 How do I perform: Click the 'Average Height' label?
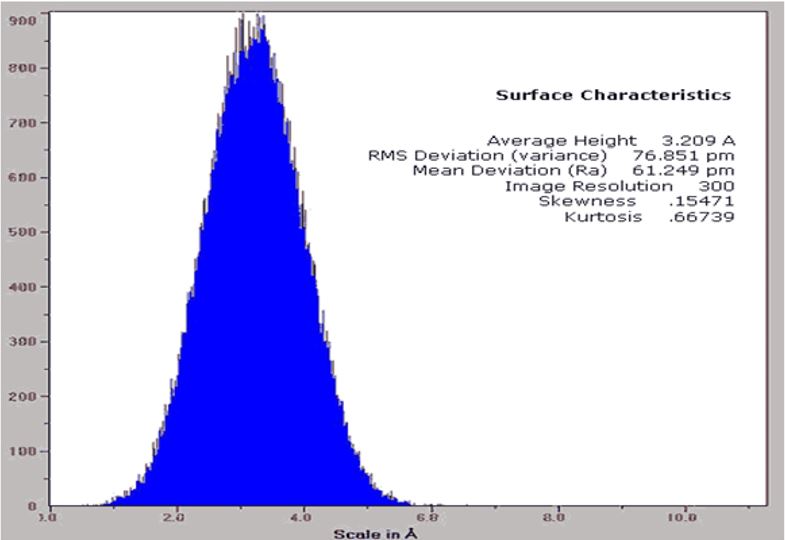coord(562,141)
